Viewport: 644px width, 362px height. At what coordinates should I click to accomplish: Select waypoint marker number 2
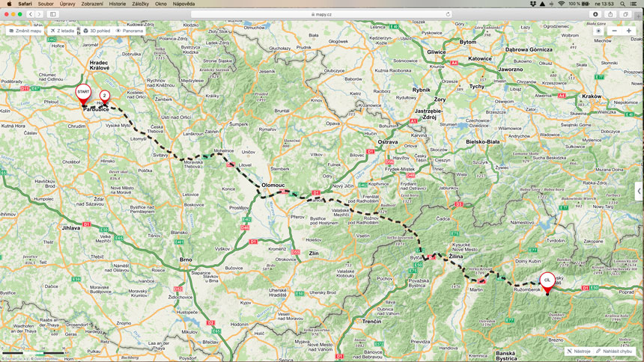105,96
